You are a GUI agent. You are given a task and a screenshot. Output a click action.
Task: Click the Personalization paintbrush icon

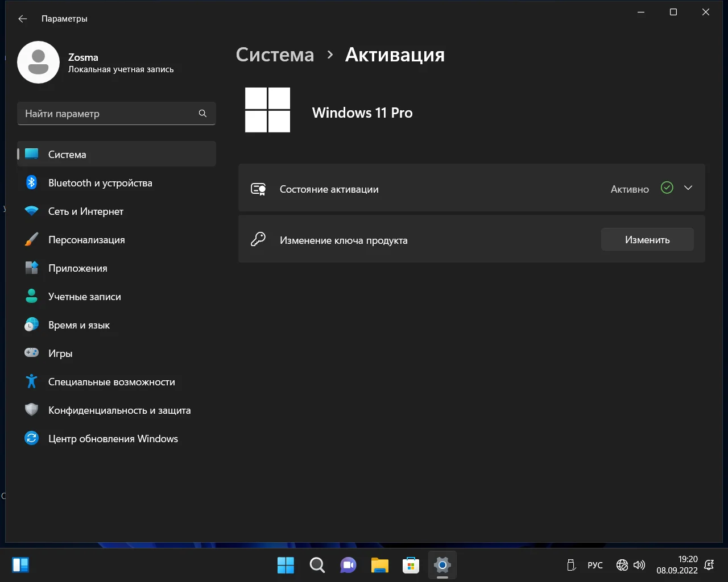(x=32, y=239)
